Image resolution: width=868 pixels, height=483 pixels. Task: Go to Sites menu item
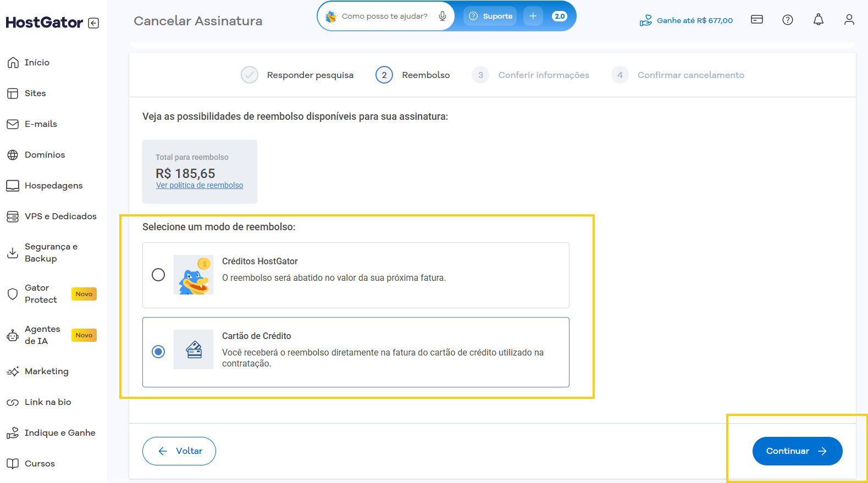[35, 93]
